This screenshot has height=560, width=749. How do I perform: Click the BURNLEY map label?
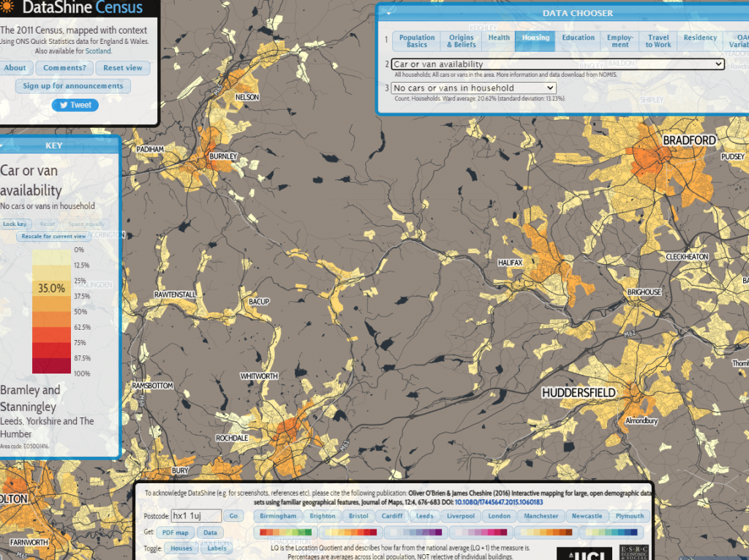click(x=223, y=156)
